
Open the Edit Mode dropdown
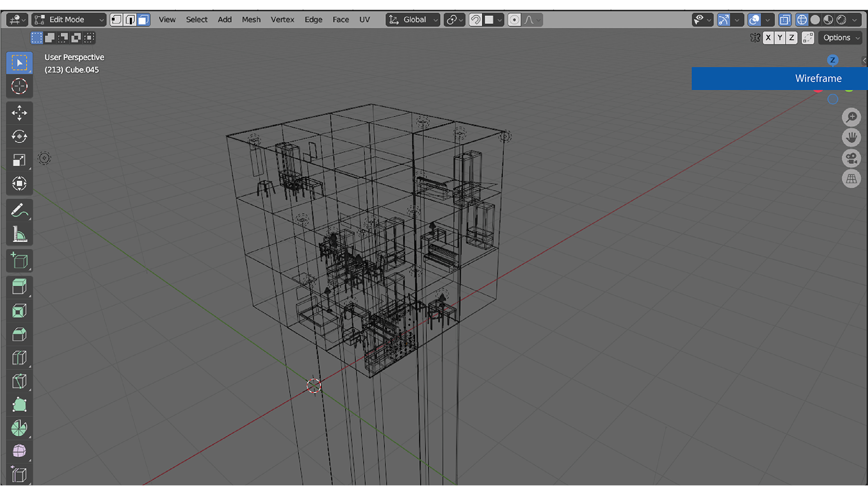69,19
